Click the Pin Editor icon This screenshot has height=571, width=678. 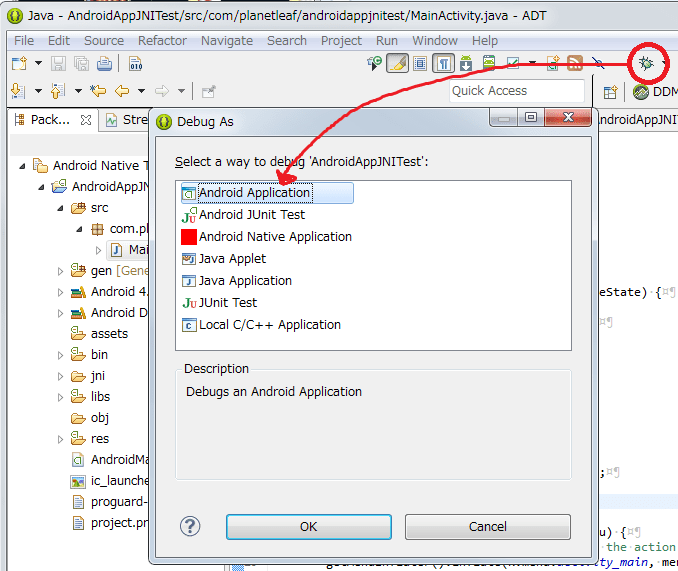208,91
